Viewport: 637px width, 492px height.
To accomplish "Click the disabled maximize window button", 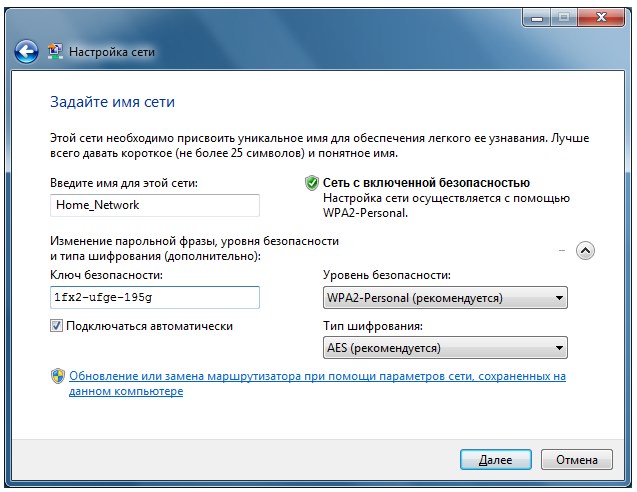I will (x=564, y=17).
